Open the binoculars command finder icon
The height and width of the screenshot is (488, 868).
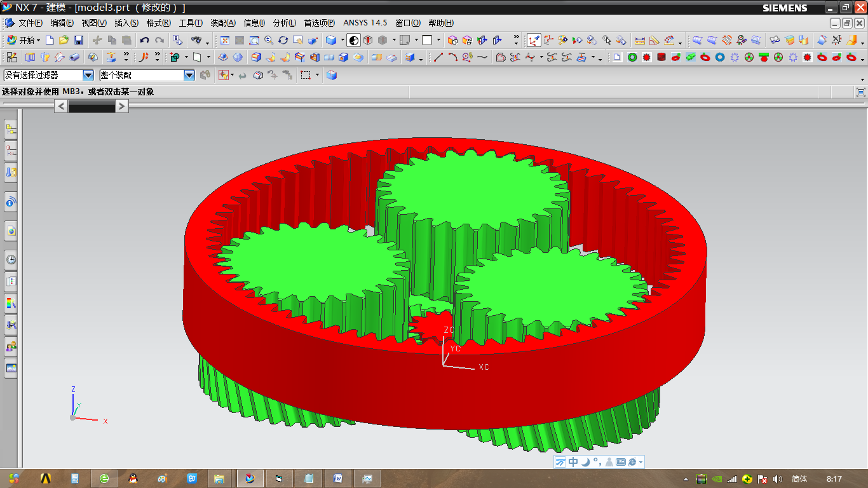click(x=196, y=40)
